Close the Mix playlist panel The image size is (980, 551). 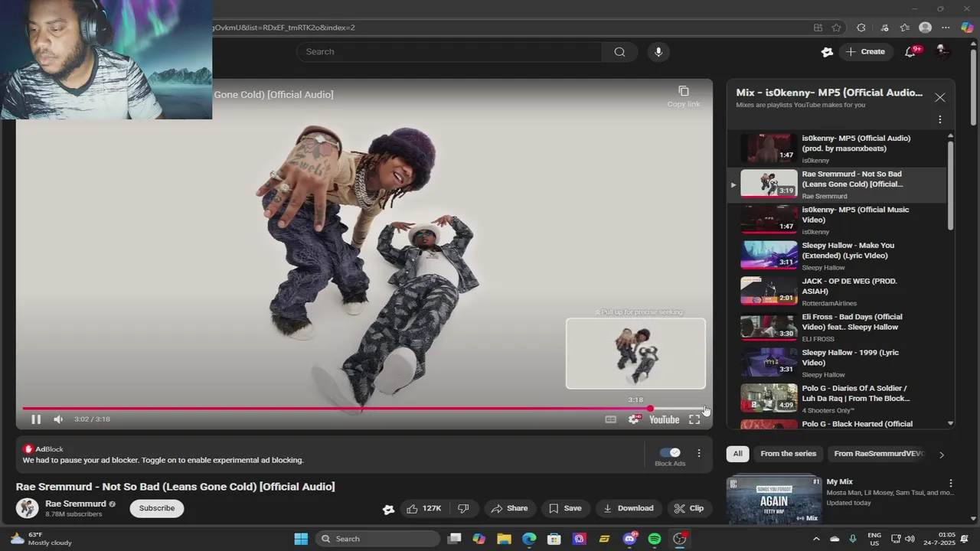tap(940, 97)
